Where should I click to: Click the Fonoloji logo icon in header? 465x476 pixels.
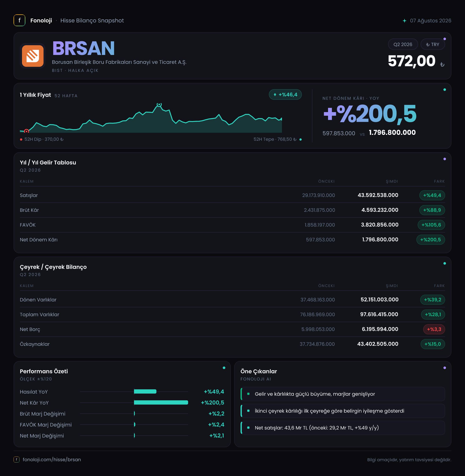(x=19, y=21)
